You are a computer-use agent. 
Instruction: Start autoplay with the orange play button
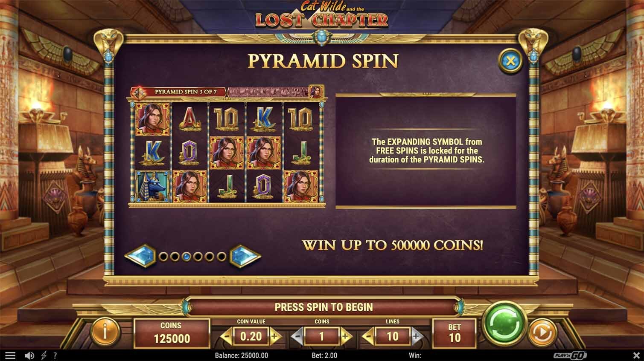pos(542,332)
